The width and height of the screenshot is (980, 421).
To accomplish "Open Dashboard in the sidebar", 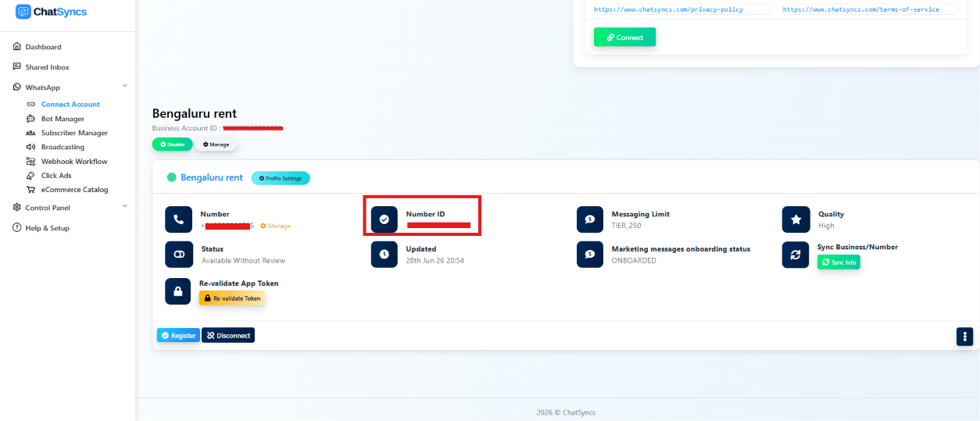I will [x=43, y=47].
